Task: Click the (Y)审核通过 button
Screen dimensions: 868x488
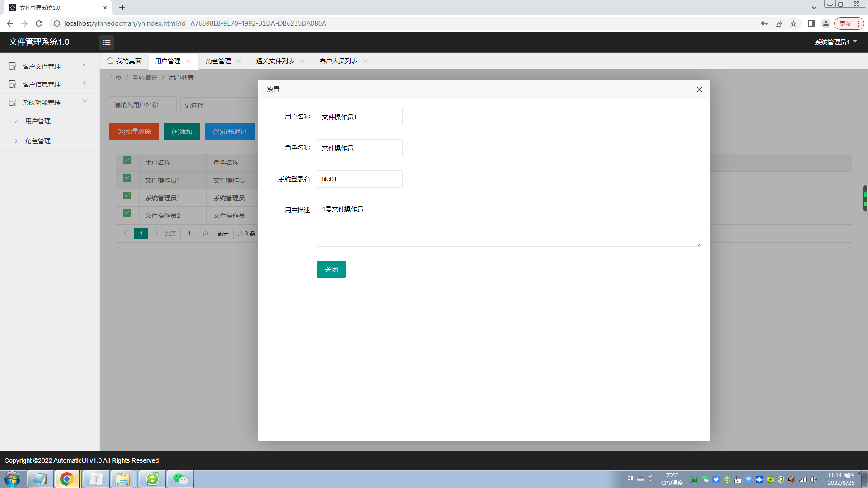Action: 230,131
